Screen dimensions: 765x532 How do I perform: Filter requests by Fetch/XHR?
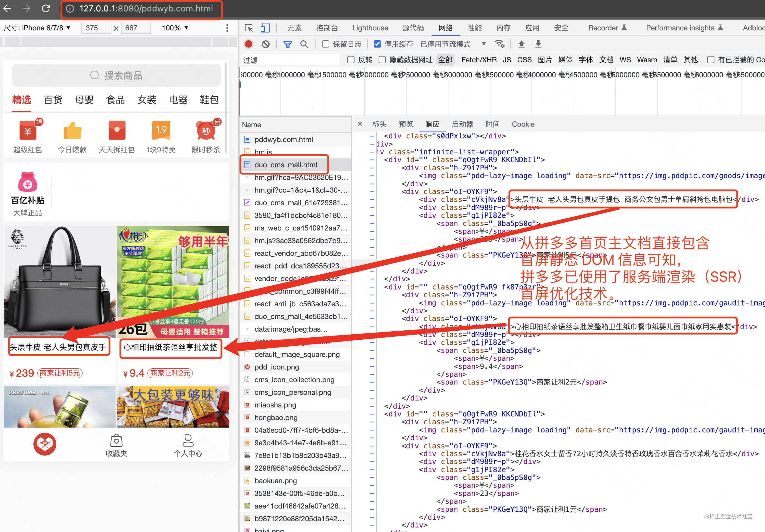479,60
